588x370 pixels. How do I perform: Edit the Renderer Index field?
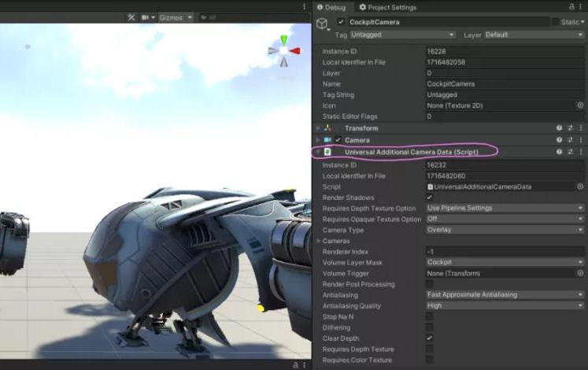pyautogui.click(x=505, y=252)
